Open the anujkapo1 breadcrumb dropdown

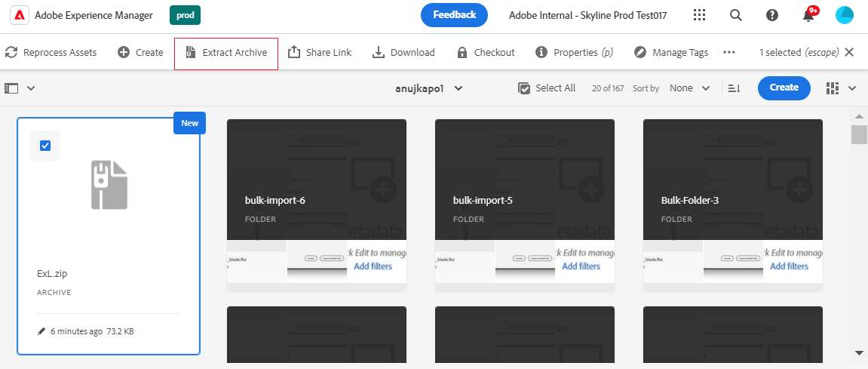click(430, 88)
